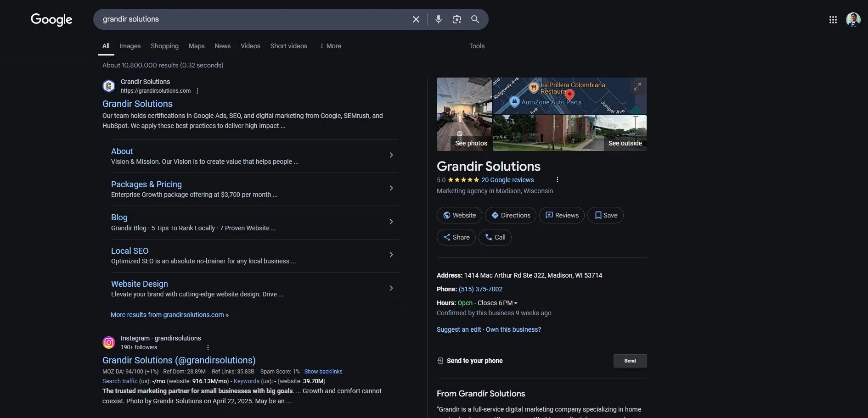Image resolution: width=868 pixels, height=418 pixels.
Task: Open the About sitelink
Action: tap(122, 151)
